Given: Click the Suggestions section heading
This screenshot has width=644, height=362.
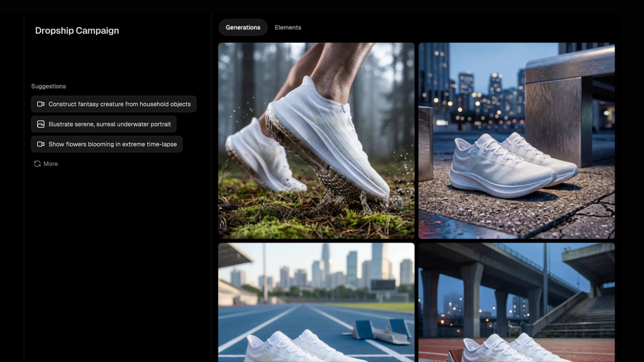Looking at the screenshot, I should tap(48, 86).
